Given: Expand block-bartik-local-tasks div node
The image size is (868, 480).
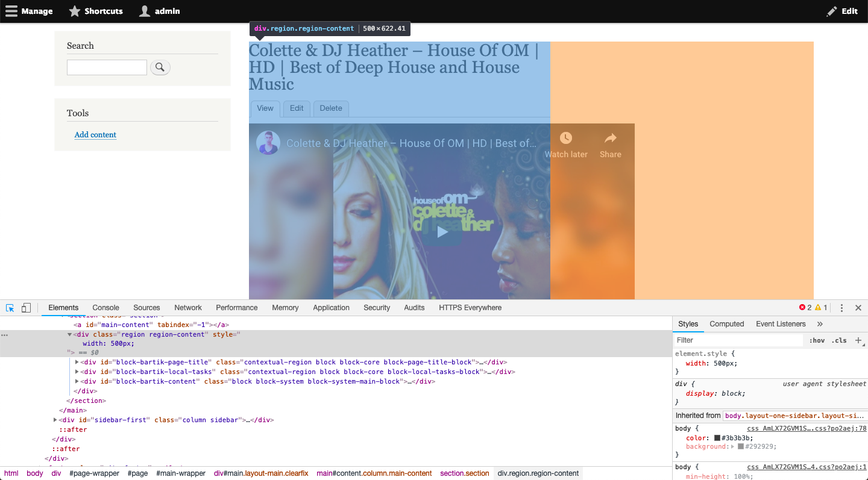Looking at the screenshot, I should [x=77, y=372].
